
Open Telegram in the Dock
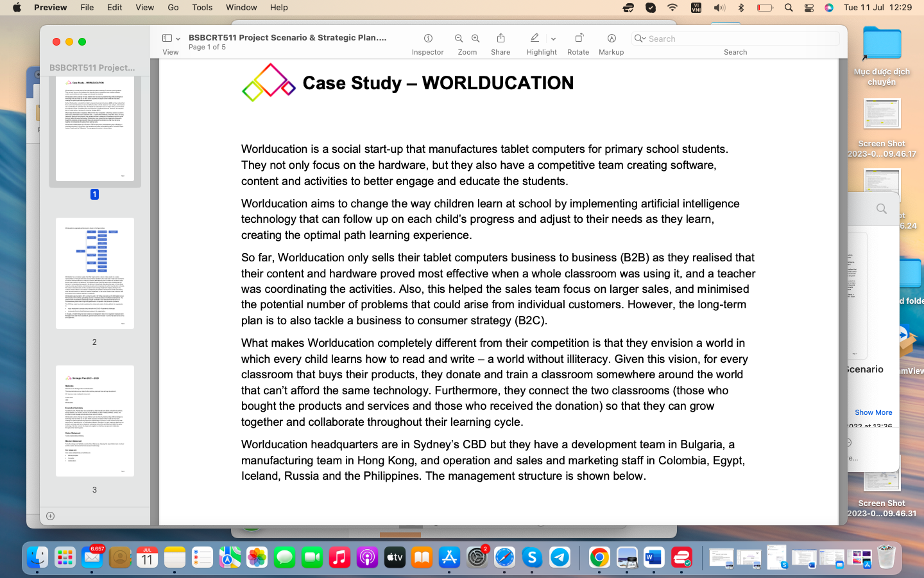pyautogui.click(x=560, y=557)
